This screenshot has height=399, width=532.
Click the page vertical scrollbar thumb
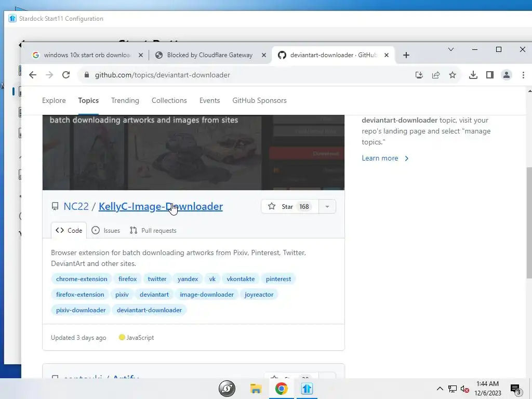coord(529,222)
